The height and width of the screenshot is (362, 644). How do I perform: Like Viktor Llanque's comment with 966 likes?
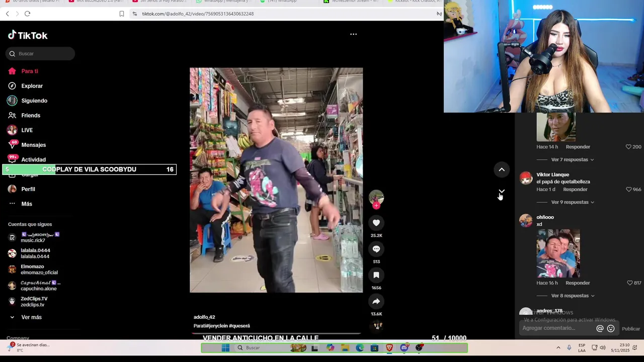(x=628, y=190)
